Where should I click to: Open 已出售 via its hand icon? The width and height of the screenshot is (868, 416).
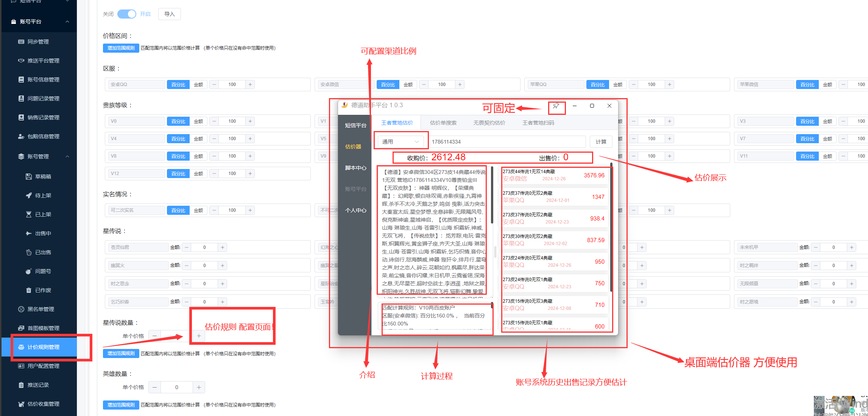[x=29, y=252]
